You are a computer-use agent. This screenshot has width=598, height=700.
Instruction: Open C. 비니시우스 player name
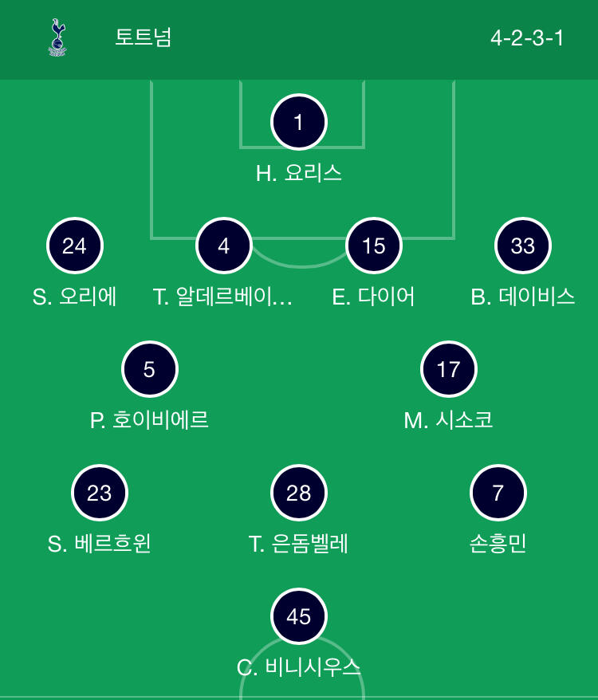(x=299, y=667)
